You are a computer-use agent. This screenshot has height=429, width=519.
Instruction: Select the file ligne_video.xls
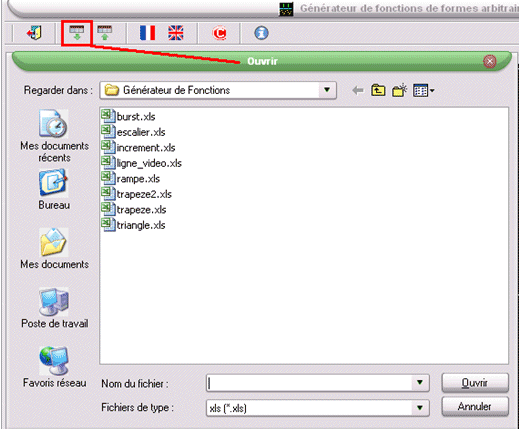[x=142, y=163]
